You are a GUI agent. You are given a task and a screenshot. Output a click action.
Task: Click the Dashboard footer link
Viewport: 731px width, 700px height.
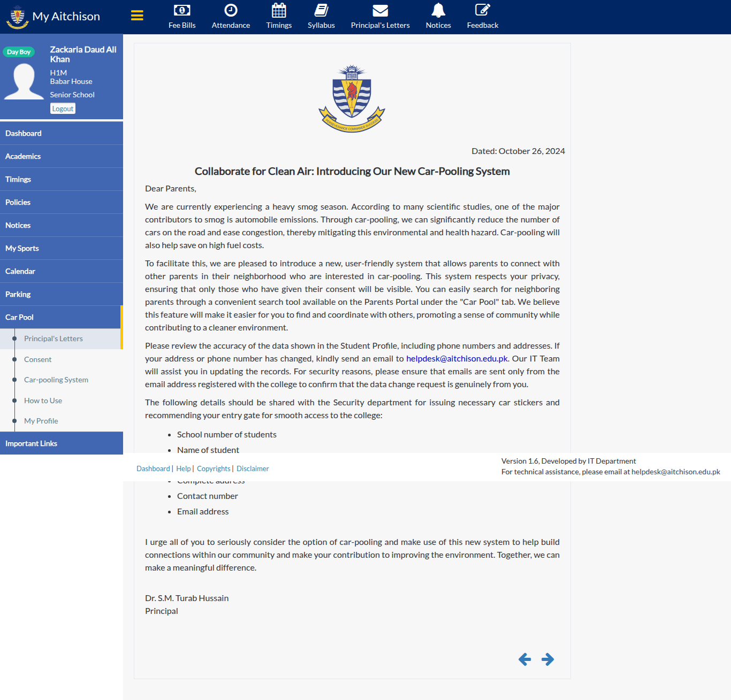153,468
